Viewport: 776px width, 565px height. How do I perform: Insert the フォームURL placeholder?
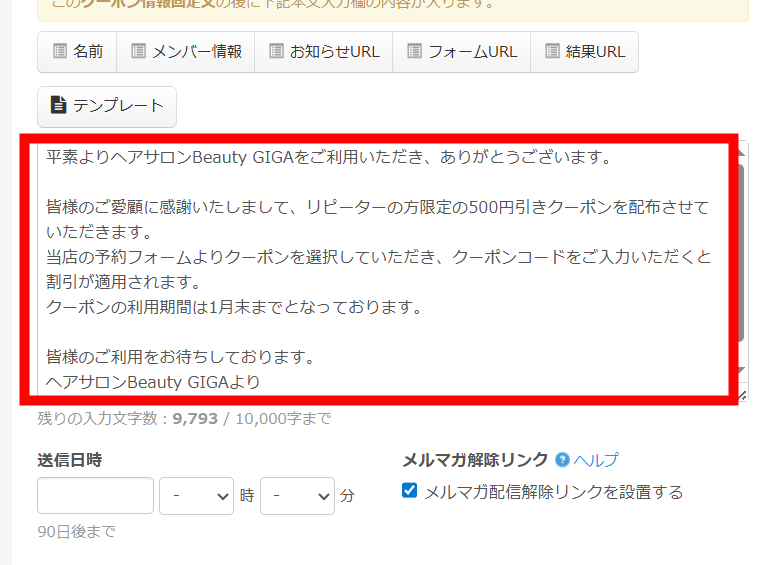(462, 52)
